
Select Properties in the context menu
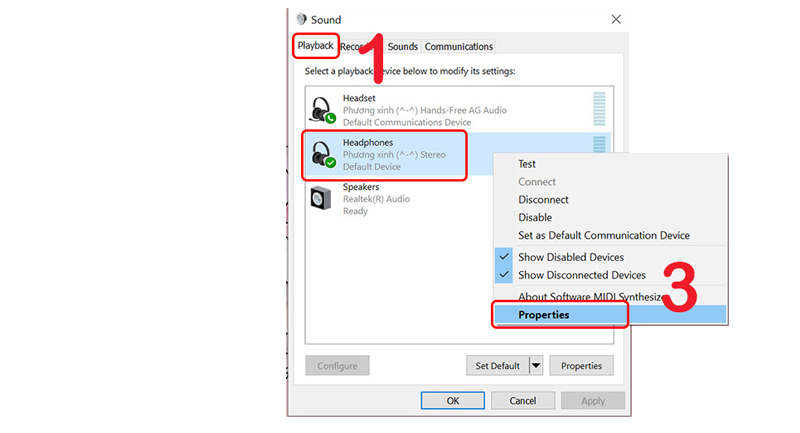tap(544, 315)
